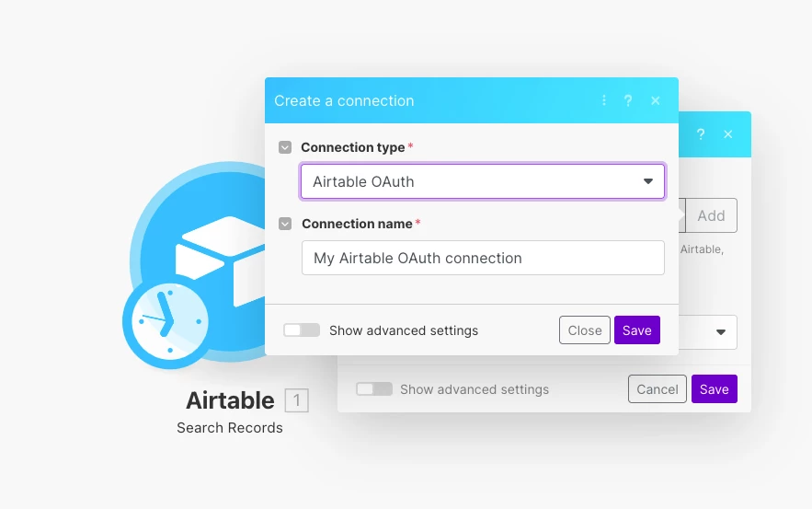Expand the dropdown arrow in the background dialog
812x509 pixels.
pyautogui.click(x=721, y=332)
